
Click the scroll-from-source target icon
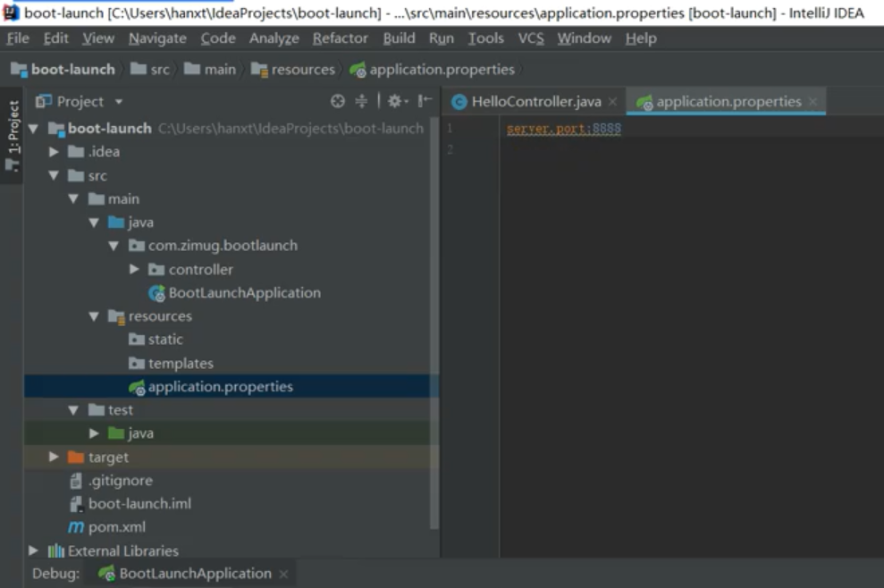[x=337, y=101]
